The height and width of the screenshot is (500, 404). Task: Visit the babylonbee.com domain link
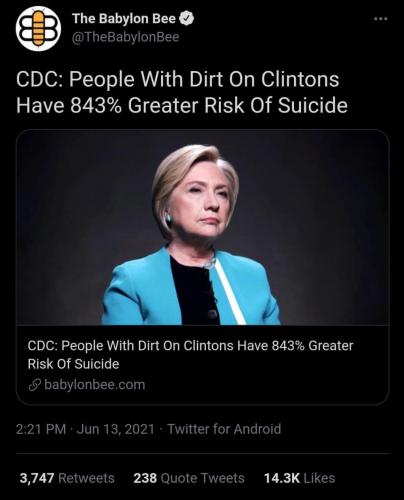coord(95,385)
